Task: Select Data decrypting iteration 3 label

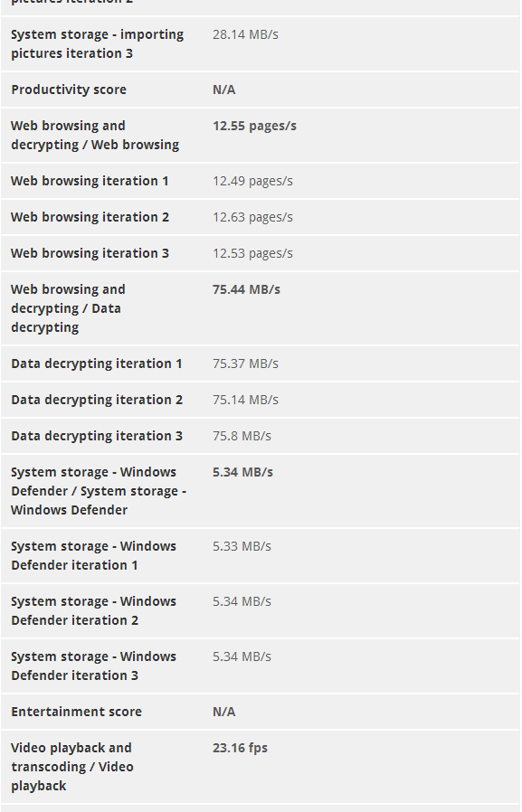Action: click(x=96, y=436)
